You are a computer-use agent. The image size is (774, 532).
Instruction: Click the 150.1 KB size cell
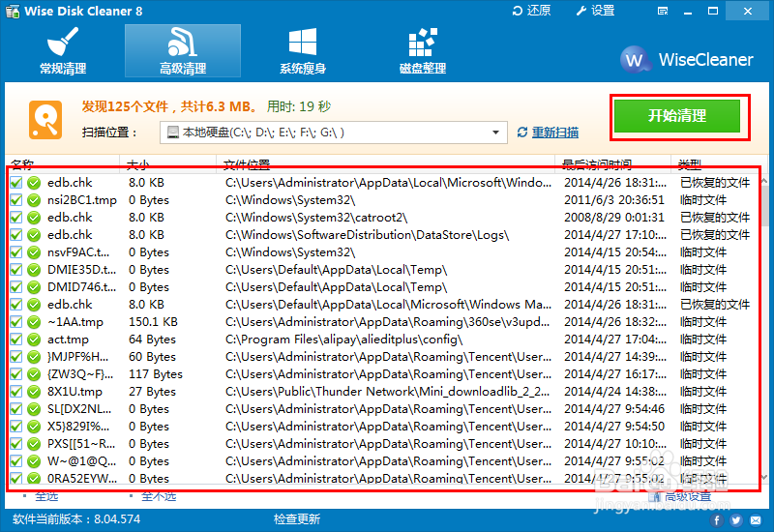pos(153,322)
